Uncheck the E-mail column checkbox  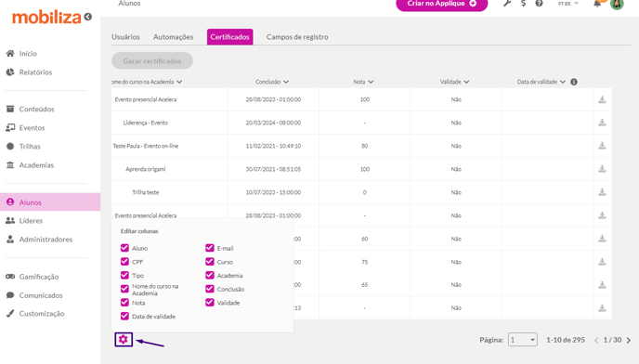(210, 248)
